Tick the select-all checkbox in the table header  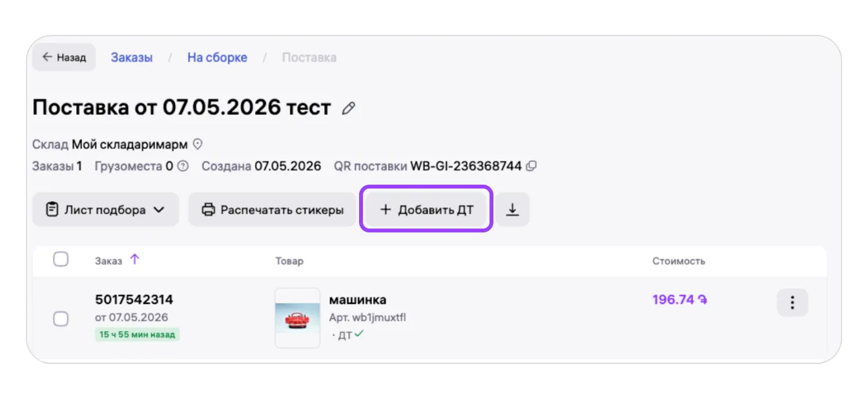pyautogui.click(x=61, y=260)
